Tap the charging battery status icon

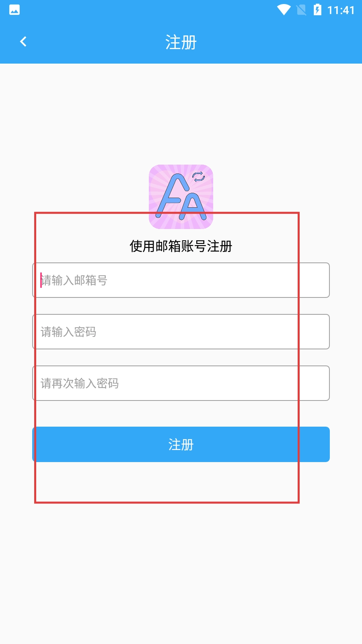tap(317, 10)
